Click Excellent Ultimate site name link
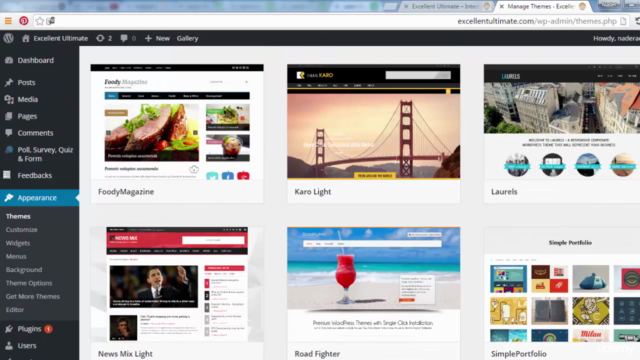The image size is (640, 360). 60,38
